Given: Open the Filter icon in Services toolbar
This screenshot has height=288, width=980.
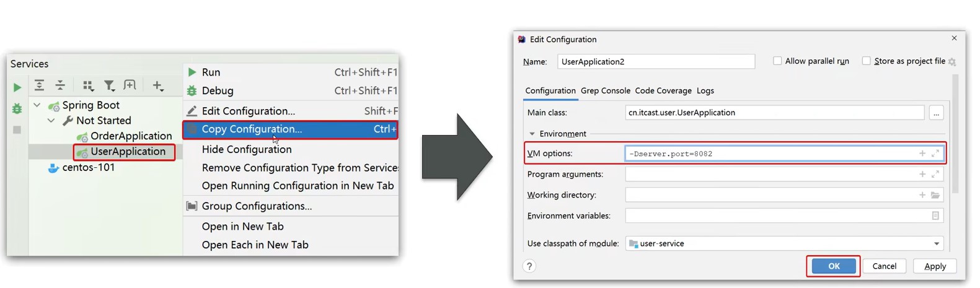Looking at the screenshot, I should [109, 85].
